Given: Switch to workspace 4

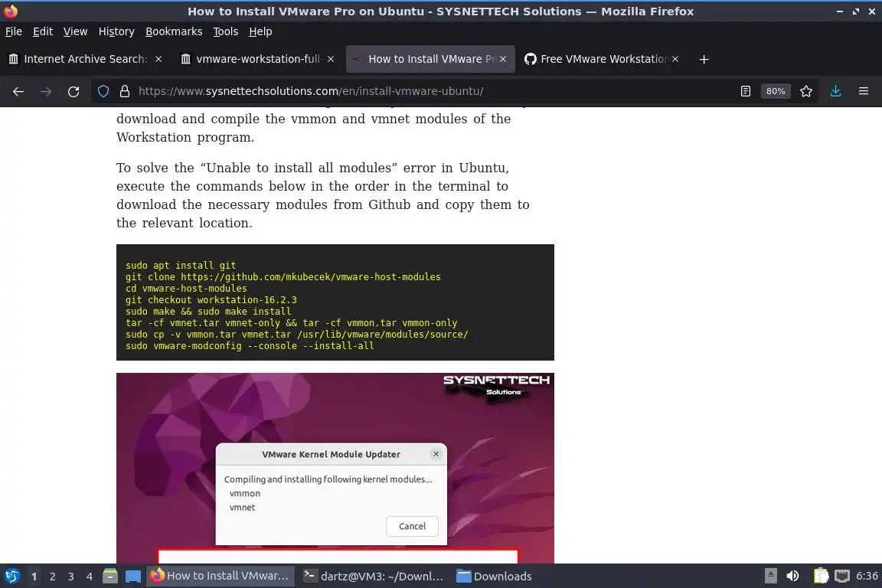Looking at the screenshot, I should tap(90, 577).
